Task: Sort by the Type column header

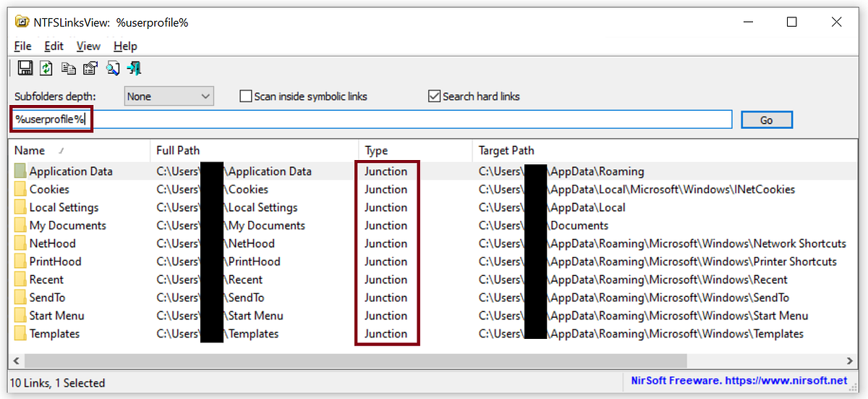Action: click(415, 151)
